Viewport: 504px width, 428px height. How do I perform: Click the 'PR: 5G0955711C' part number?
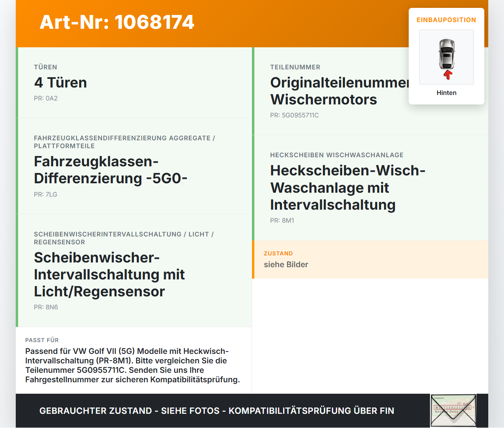[x=295, y=115]
